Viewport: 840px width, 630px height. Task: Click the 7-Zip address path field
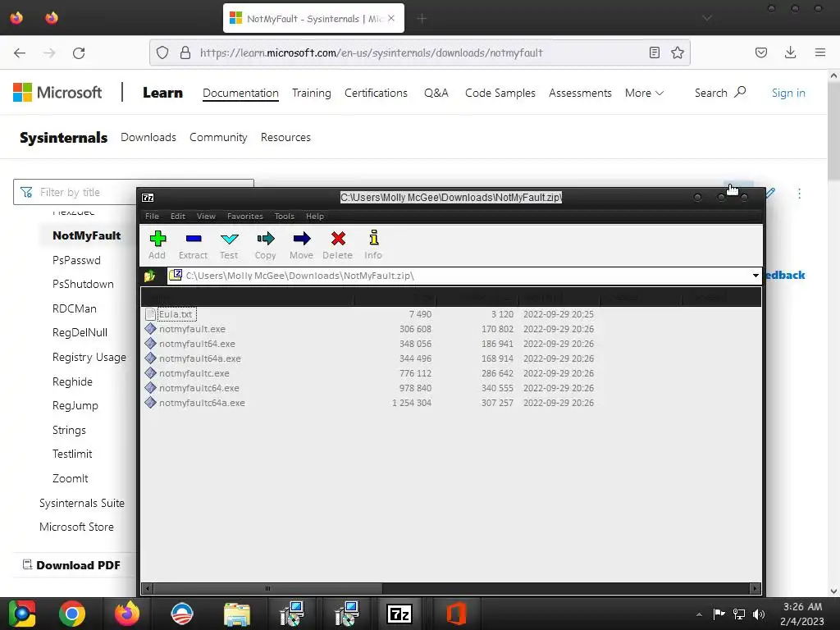coord(464,276)
